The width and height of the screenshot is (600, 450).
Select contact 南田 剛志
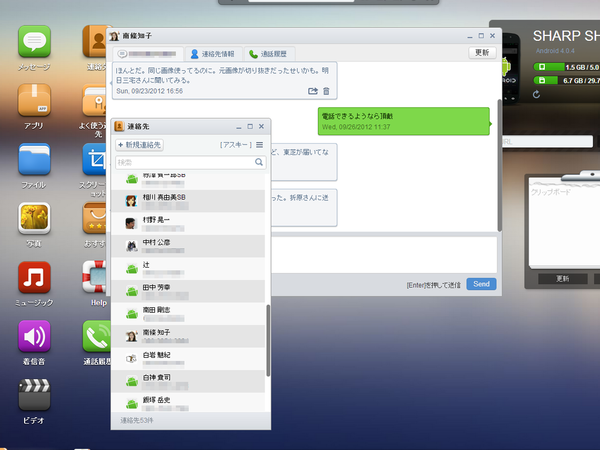[188, 314]
